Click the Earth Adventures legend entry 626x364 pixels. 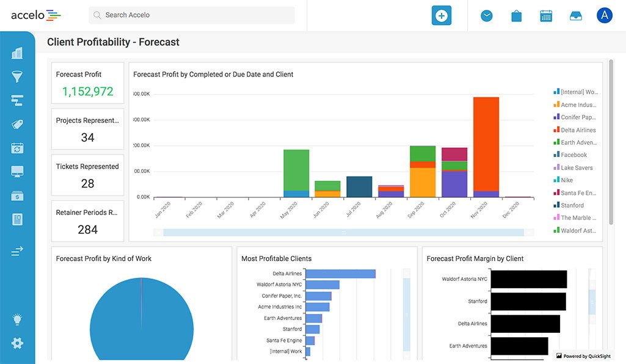575,142
